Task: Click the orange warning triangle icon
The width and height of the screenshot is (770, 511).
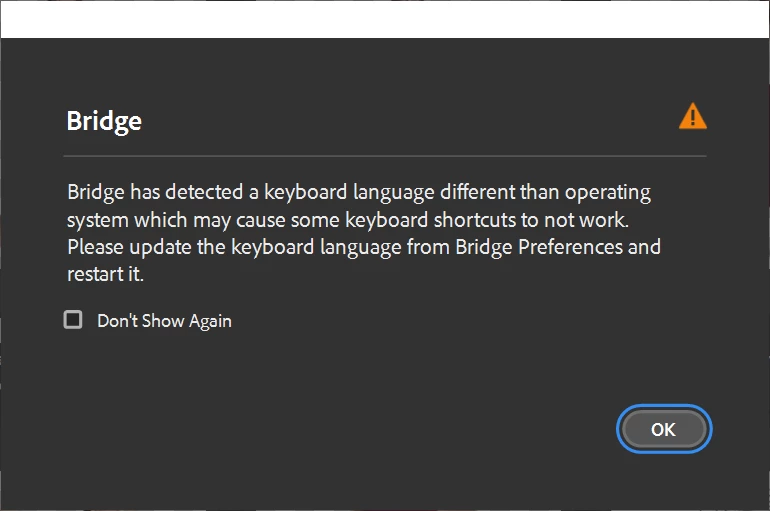Action: [692, 117]
